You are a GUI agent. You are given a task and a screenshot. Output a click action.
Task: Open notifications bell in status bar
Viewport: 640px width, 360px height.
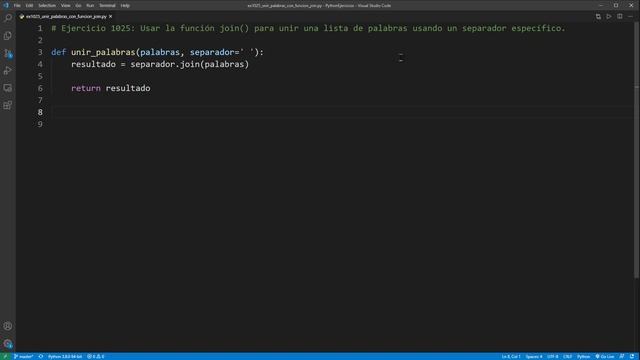point(632,356)
